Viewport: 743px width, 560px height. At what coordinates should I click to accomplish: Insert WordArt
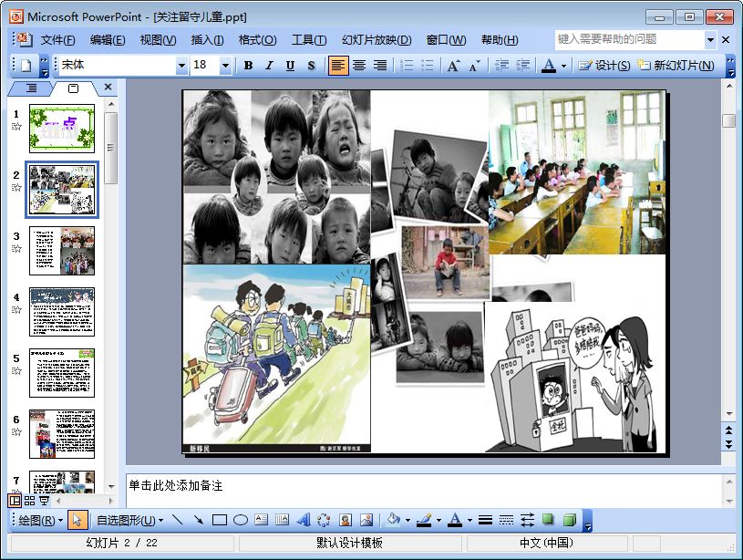pos(304,520)
